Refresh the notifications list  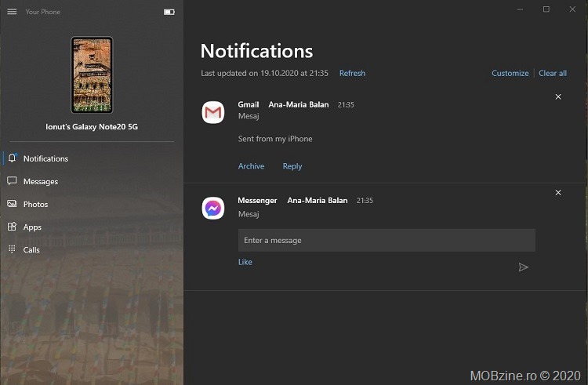tap(352, 73)
